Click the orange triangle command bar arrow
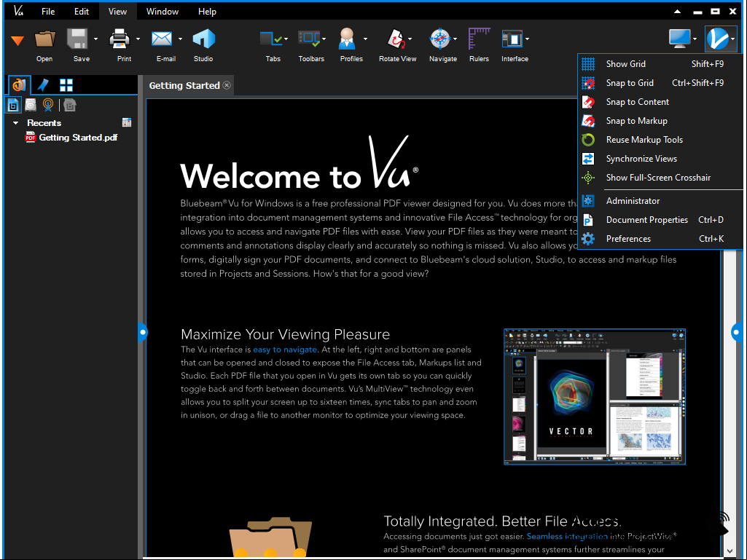The image size is (747, 560). point(17,41)
